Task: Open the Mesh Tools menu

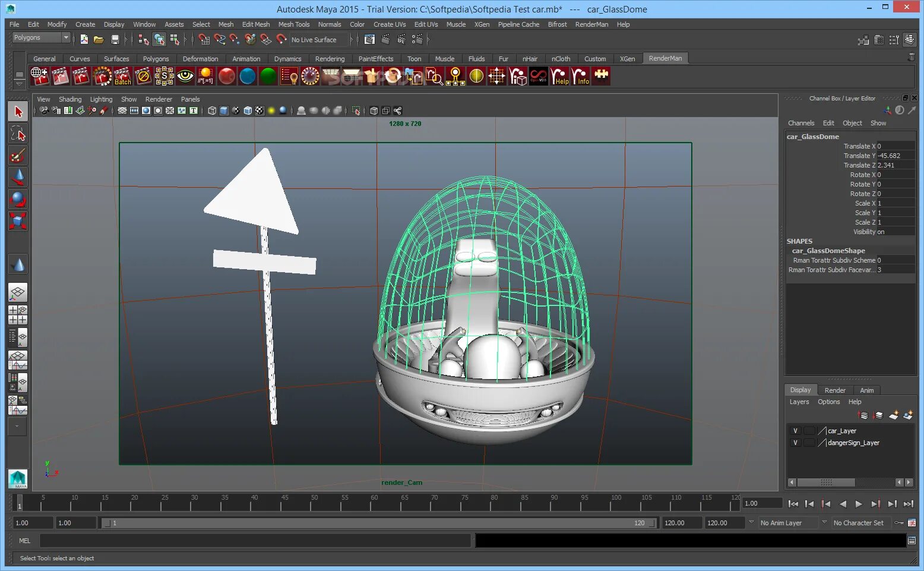Action: pyautogui.click(x=294, y=24)
